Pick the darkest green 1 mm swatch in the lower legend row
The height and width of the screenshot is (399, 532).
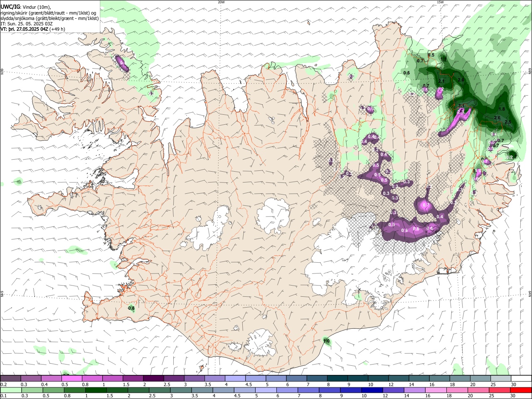coord(96,390)
